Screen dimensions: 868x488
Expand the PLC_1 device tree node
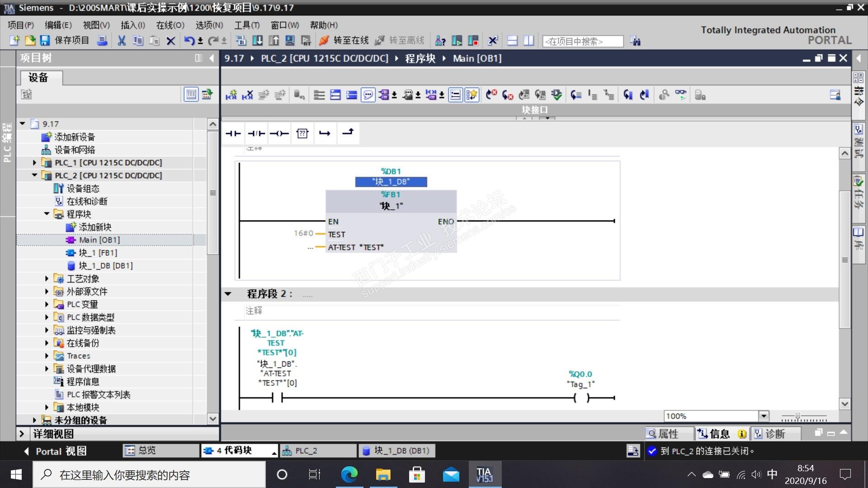pyautogui.click(x=34, y=163)
